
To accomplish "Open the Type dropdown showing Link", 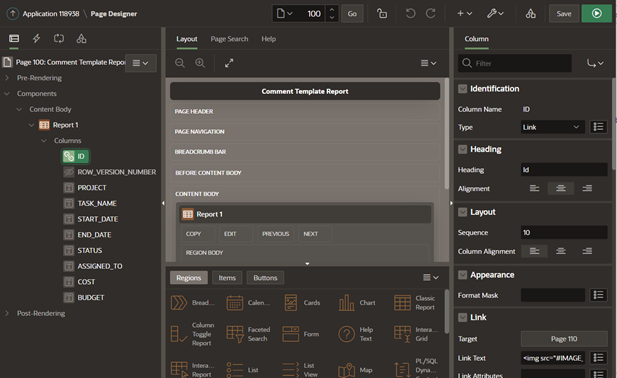I will coord(552,127).
